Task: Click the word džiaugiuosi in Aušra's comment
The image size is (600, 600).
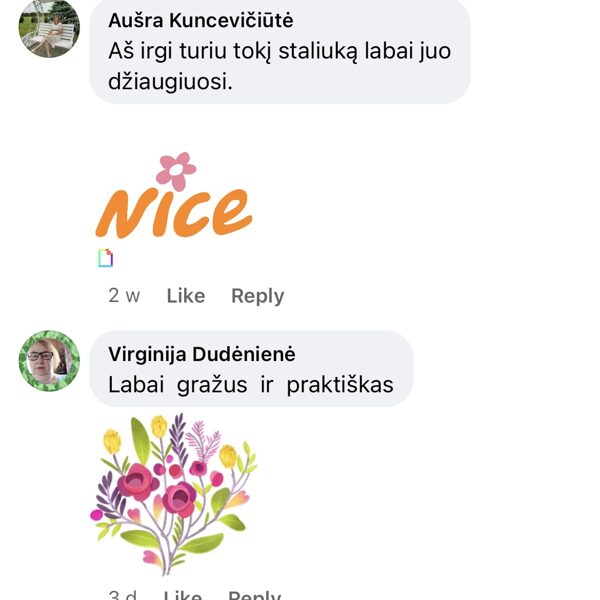Action: (x=170, y=82)
